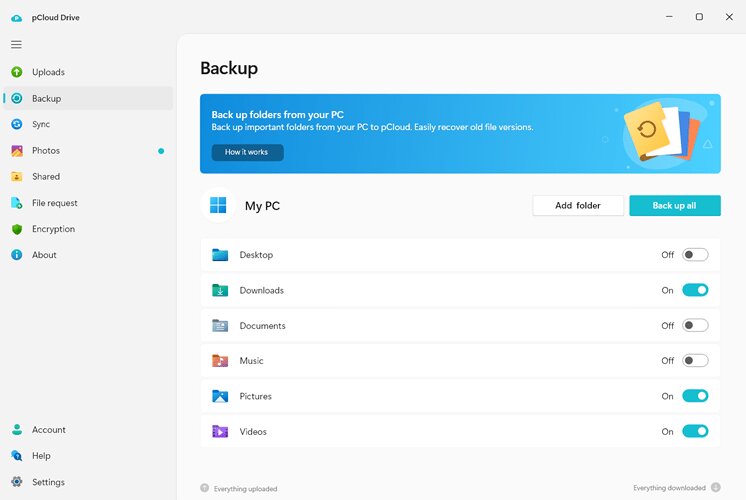Screen dimensions: 746x500
Task: Click the Uploads icon in the sidebar
Action: point(17,72)
